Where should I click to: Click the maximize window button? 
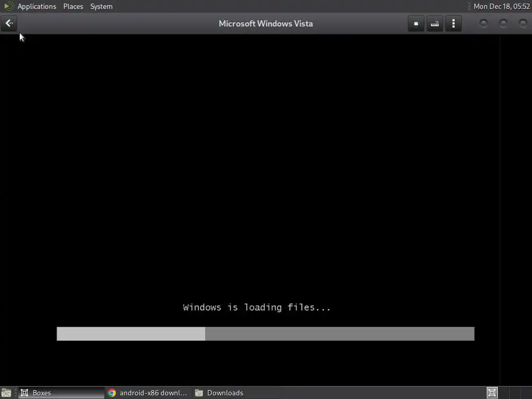click(x=503, y=23)
